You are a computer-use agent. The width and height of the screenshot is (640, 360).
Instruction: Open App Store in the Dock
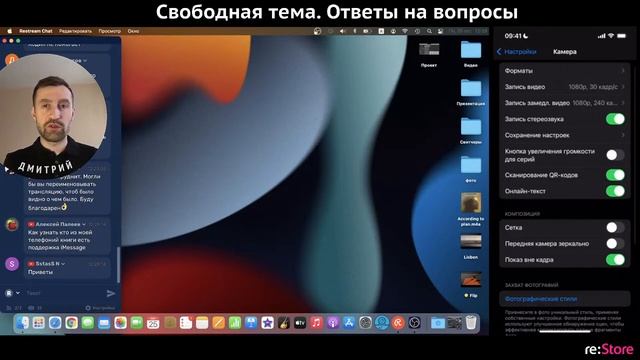(349, 323)
